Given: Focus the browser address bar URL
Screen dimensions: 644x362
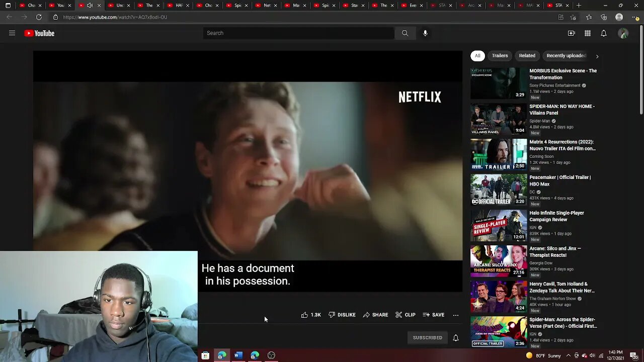Looking at the screenshot, I should [x=115, y=17].
